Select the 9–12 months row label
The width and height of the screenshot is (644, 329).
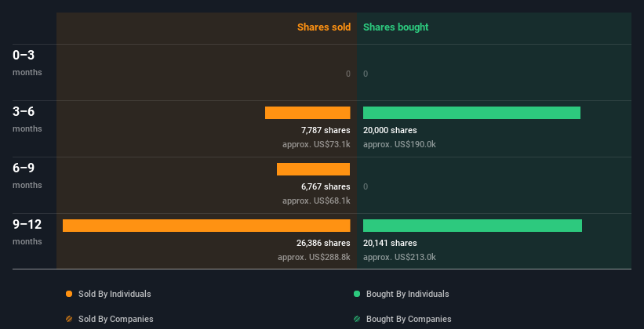[x=27, y=232]
